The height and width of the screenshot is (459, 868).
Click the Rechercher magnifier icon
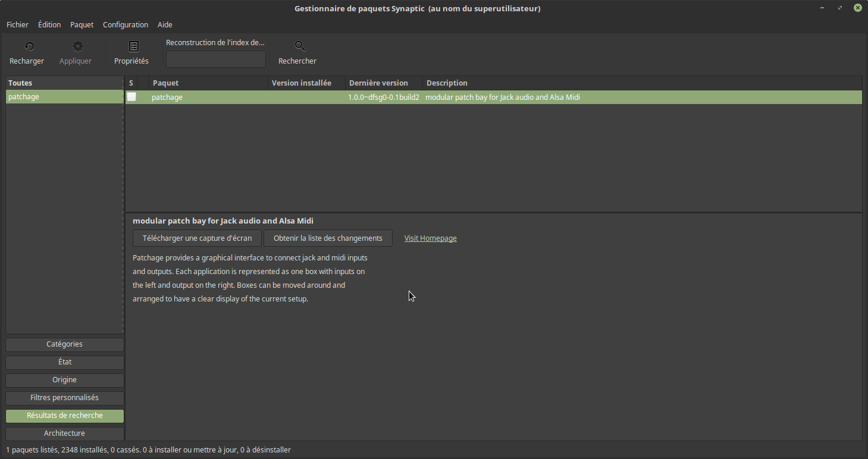pos(300,46)
